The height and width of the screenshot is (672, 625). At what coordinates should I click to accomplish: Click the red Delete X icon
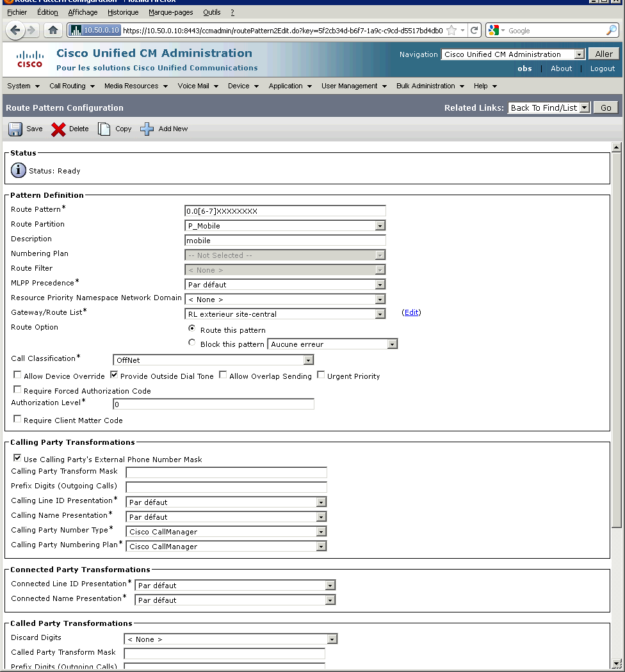pos(58,129)
